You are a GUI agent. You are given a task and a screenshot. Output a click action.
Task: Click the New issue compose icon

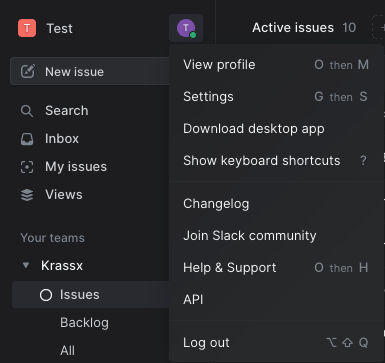27,71
